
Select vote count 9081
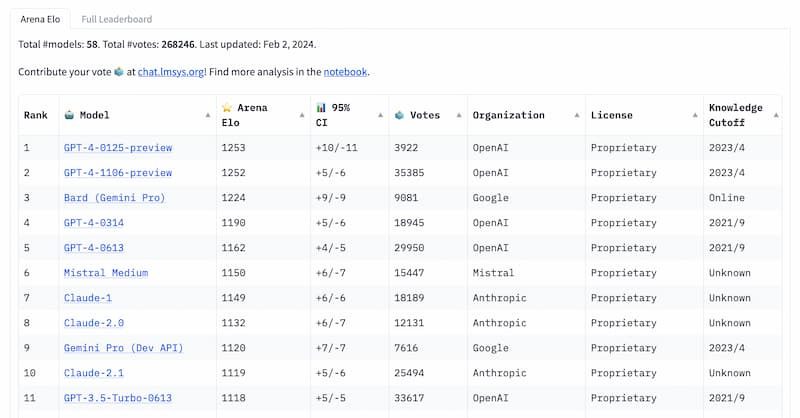tap(406, 198)
